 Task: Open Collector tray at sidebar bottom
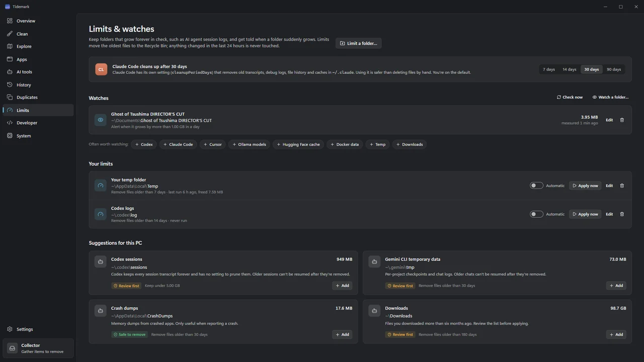[38, 348]
